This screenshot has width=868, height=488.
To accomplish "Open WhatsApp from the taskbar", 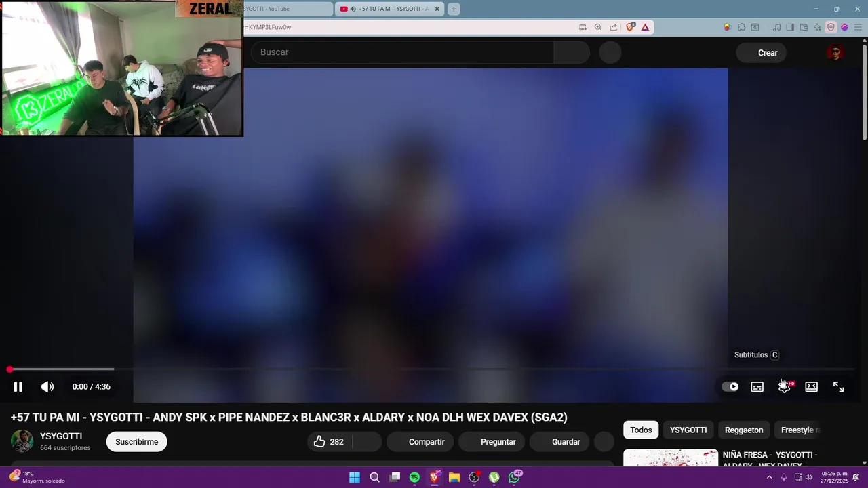I will (515, 477).
